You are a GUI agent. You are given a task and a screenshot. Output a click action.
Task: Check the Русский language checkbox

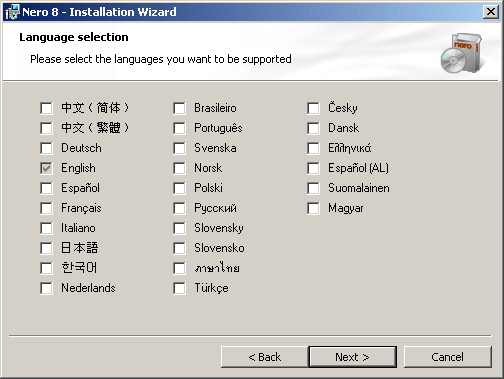pos(179,208)
